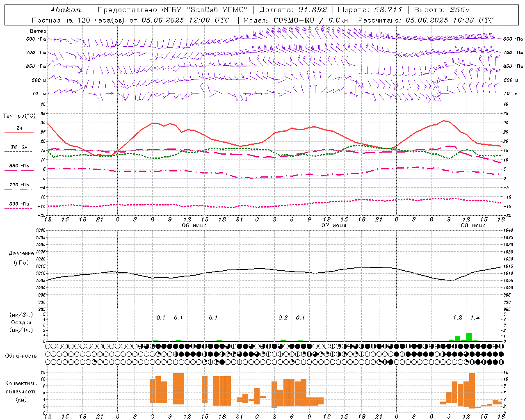The image size is (525, 420).
Task: Click the '(мм/1ч.)' hourly precipitation unit label
Action: point(21,330)
